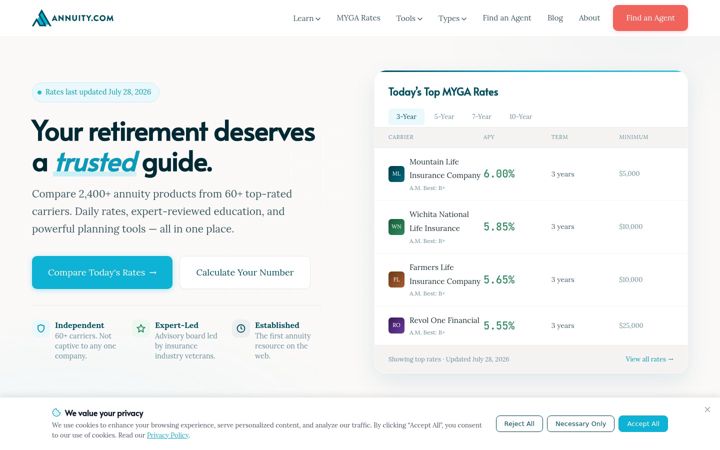The width and height of the screenshot is (720, 450).
Task: Click the cookie icon in privacy banner
Action: tap(56, 412)
